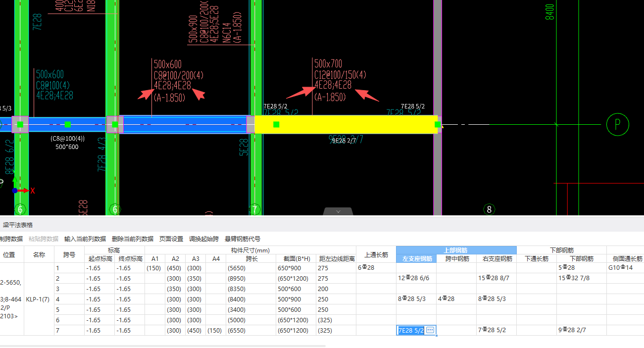Click the 跨长 column header
This screenshot has height=348, width=644.
[x=251, y=258]
